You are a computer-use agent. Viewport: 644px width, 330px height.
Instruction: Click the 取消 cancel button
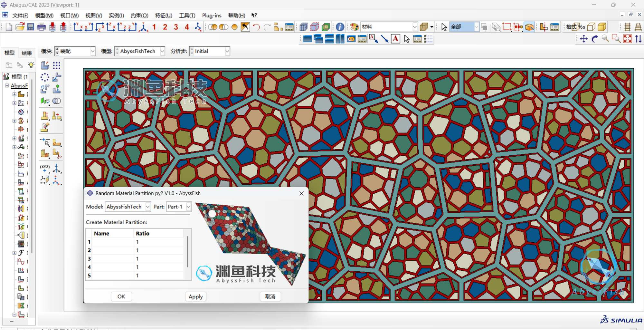[x=270, y=296]
